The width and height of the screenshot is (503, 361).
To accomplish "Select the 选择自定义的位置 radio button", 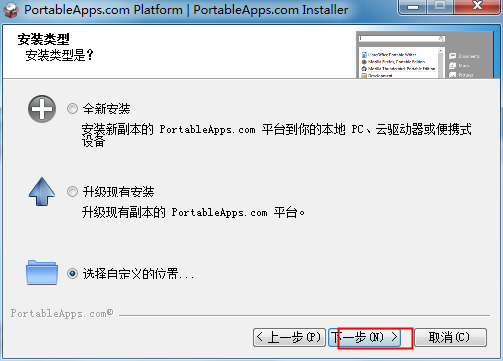I will pyautogui.click(x=72, y=274).
